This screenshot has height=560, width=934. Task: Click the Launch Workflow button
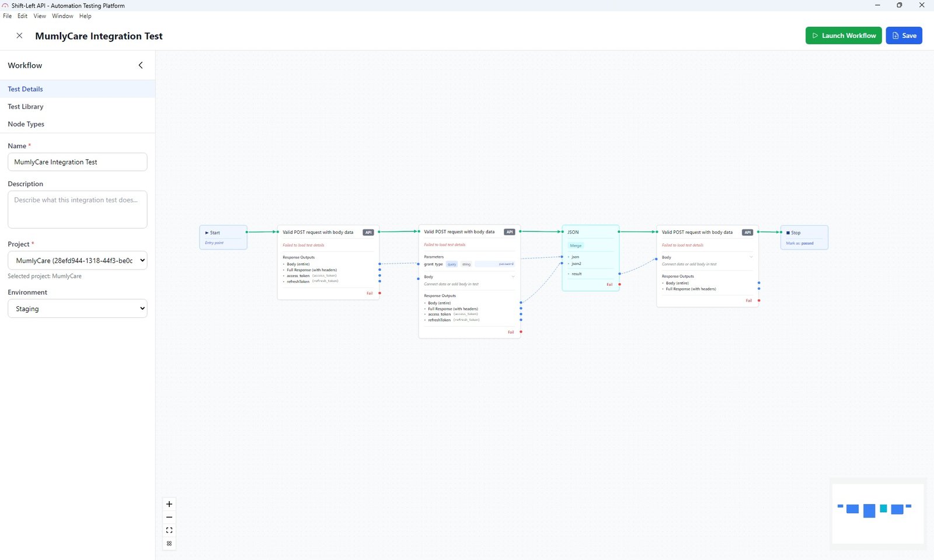pyautogui.click(x=843, y=36)
